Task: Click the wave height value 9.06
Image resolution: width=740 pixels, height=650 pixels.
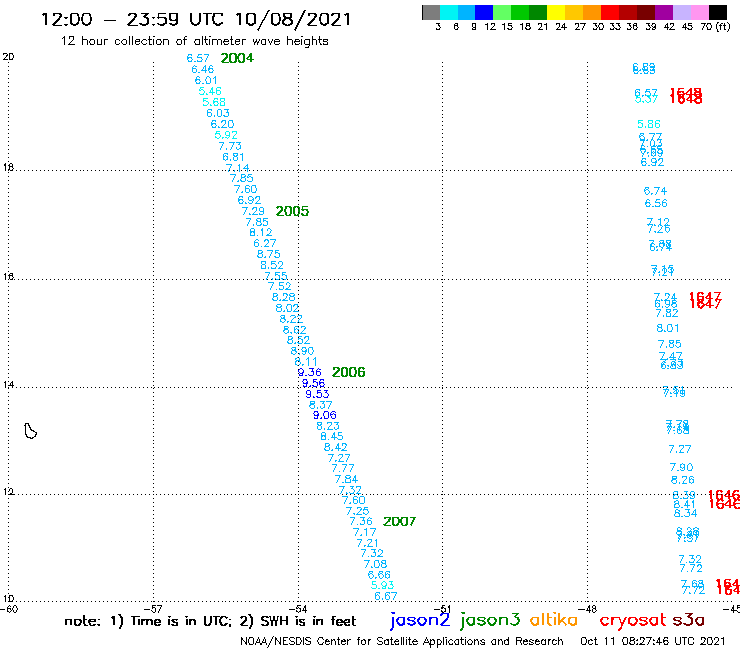Action: [325, 415]
